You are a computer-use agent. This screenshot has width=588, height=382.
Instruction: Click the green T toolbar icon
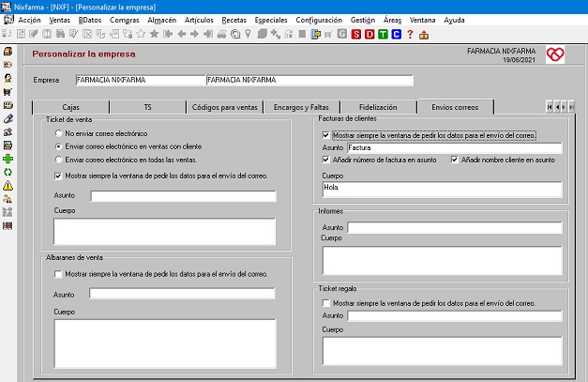point(383,35)
